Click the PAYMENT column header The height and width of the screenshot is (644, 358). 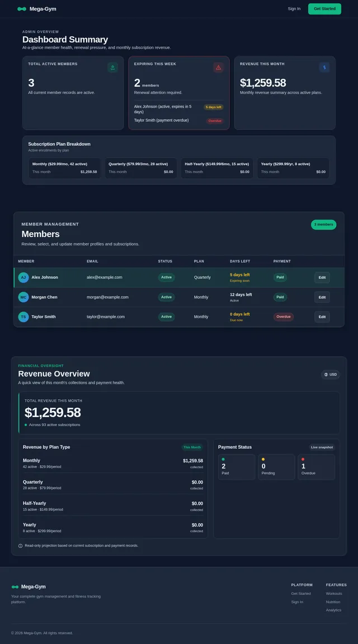[282, 261]
